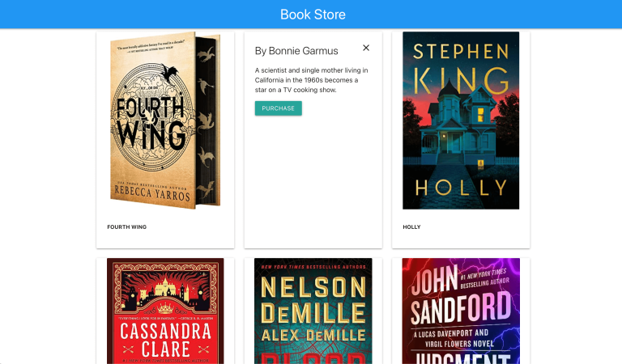
Task: Click the dragon-patterned page edge of Fourth Wing
Action: 209,121
